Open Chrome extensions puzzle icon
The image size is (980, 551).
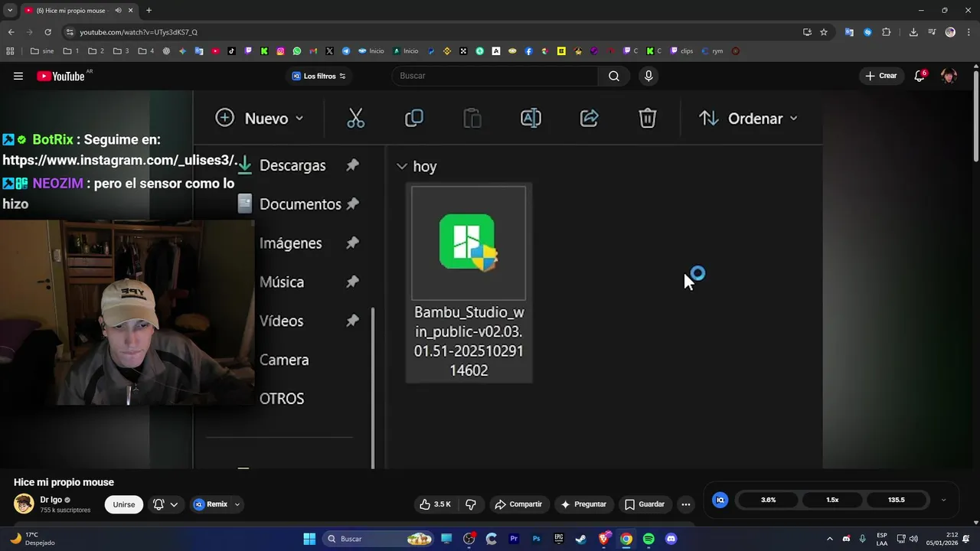click(887, 32)
